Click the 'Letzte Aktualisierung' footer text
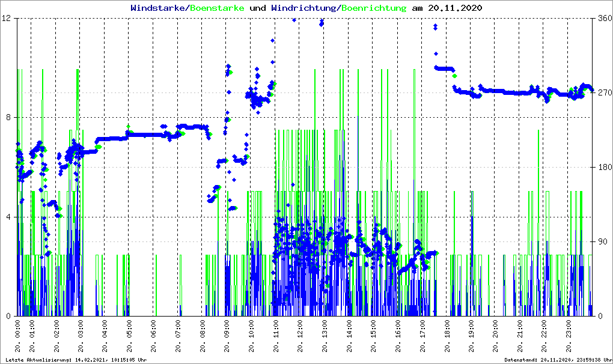This screenshot has width=613, height=364. [75, 360]
